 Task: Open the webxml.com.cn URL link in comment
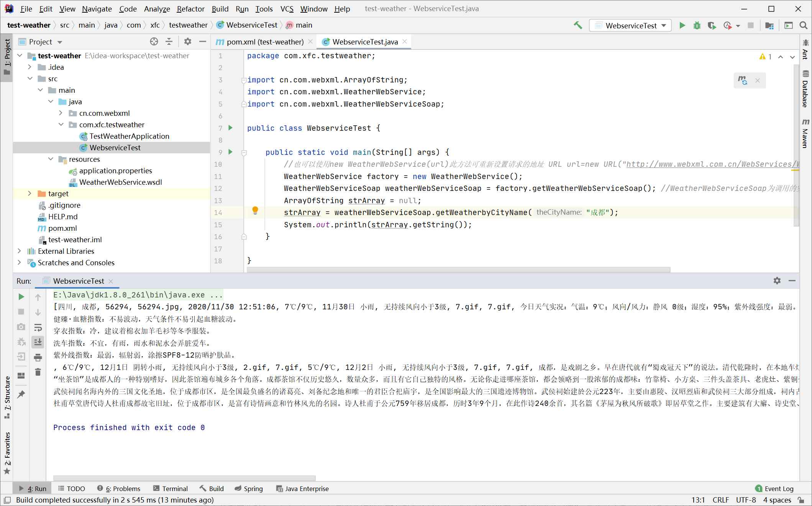pos(712,164)
